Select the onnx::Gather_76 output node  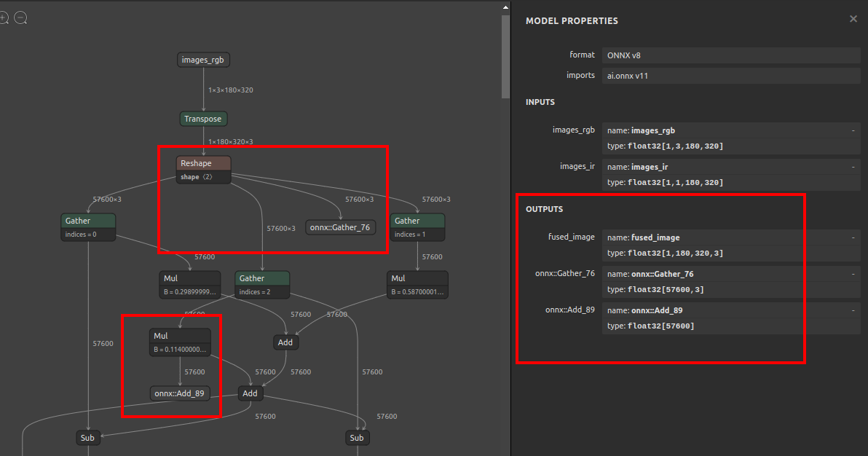pyautogui.click(x=341, y=227)
